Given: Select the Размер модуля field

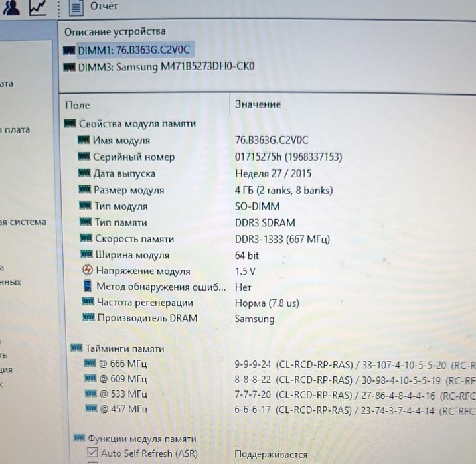Looking at the screenshot, I should [129, 190].
